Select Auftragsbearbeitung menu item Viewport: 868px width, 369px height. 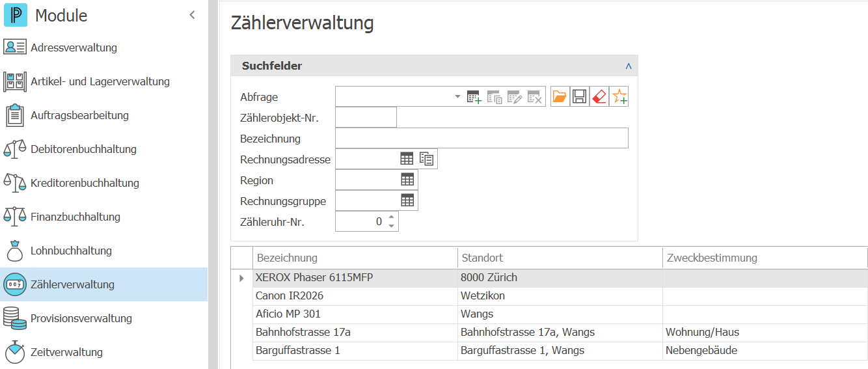104,115
